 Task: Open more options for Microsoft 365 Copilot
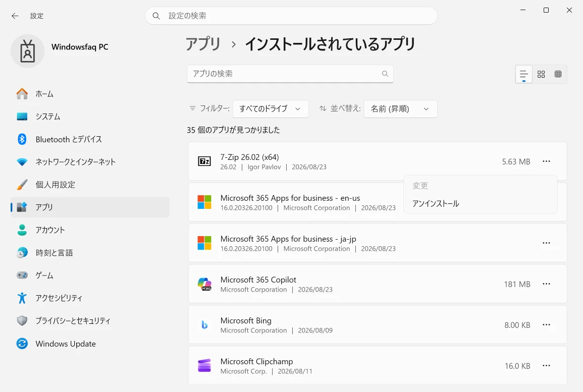click(x=546, y=284)
